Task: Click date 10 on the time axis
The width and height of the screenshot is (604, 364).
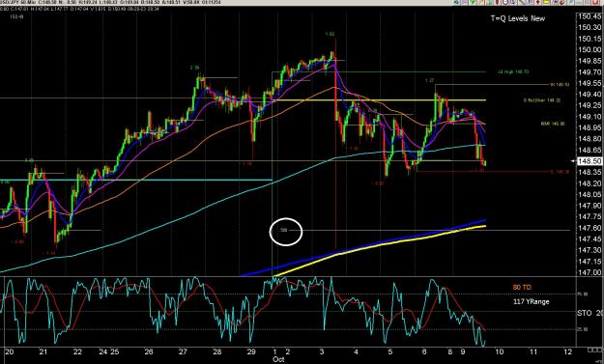Action: tap(499, 351)
